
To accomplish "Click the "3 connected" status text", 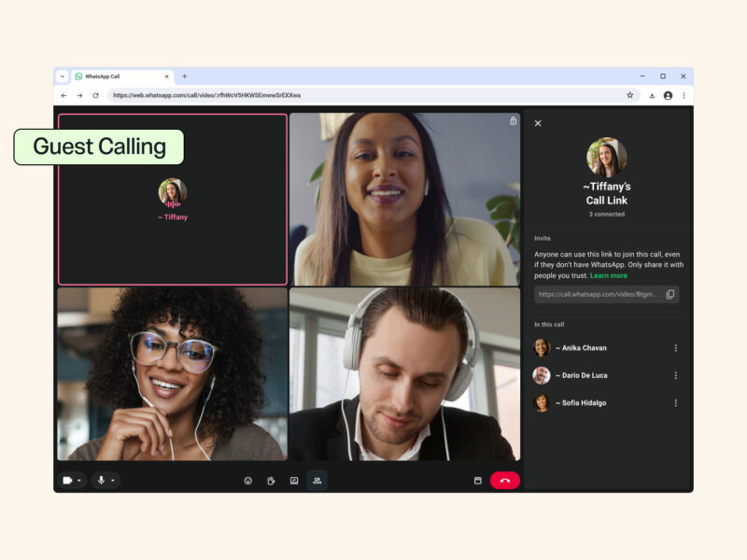I will [x=606, y=215].
